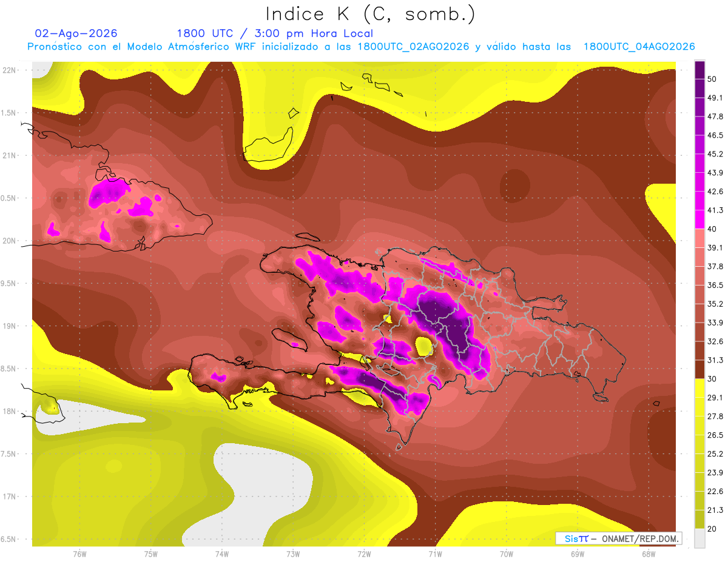Pick the darkest purple swatch above 50
Image resolution: width=728 pixels, height=562 pixels.
pyautogui.click(x=699, y=70)
